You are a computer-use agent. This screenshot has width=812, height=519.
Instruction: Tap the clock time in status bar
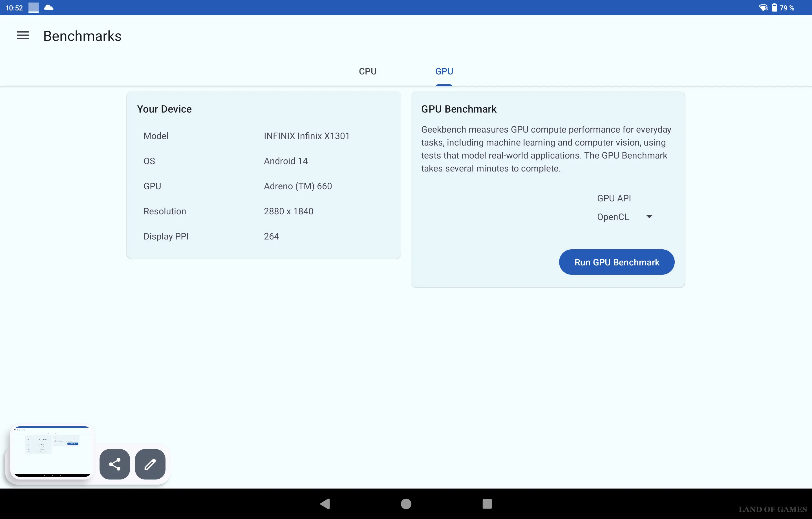pyautogui.click(x=14, y=8)
